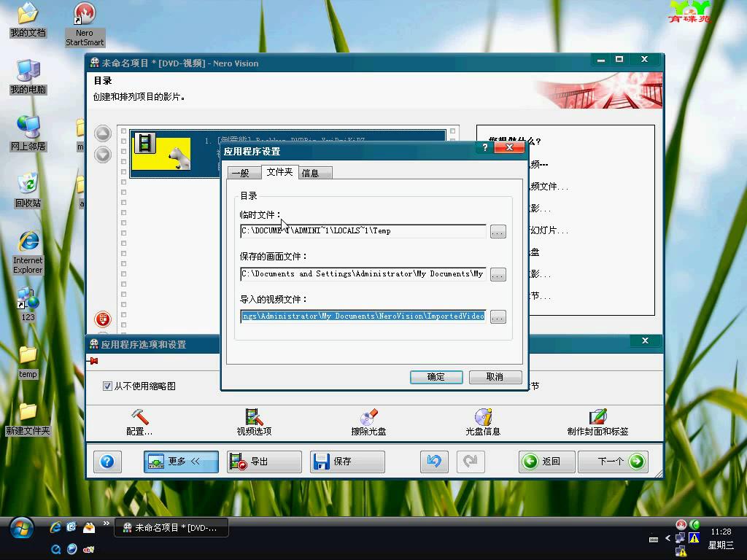Open the 信息 tab
This screenshot has width=747, height=560.
pyautogui.click(x=314, y=173)
